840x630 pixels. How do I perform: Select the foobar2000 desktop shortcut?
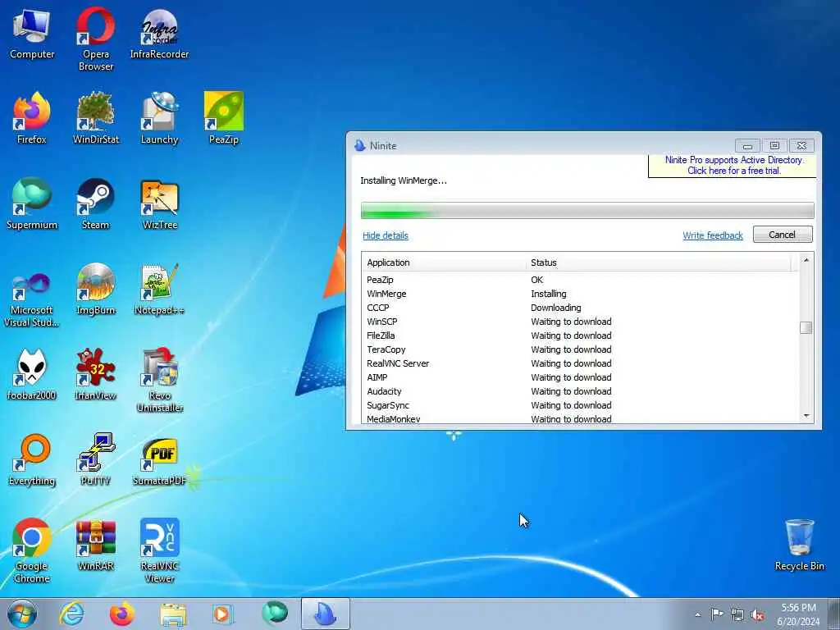(32, 374)
